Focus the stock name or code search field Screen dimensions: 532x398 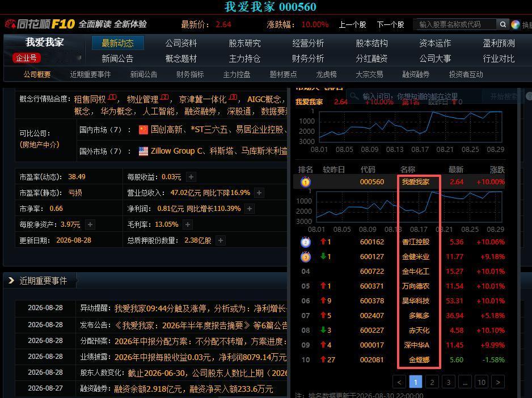455,24
